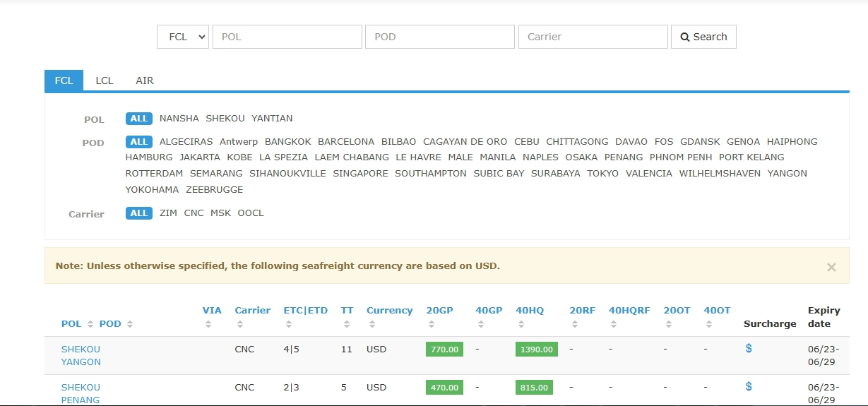This screenshot has width=868, height=406.
Task: Filter POD by BARCELONA
Action: pos(346,142)
